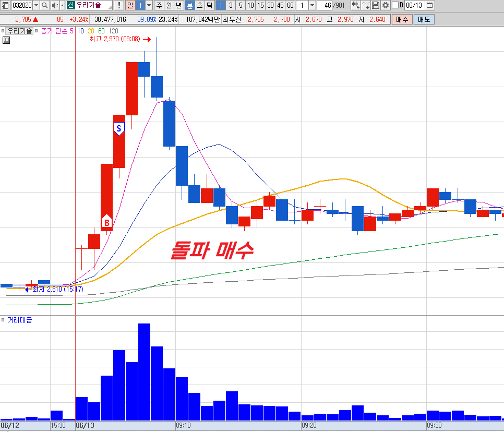Click the 09:10 time axis marker
The height and width of the screenshot is (432, 504).
pyautogui.click(x=183, y=425)
